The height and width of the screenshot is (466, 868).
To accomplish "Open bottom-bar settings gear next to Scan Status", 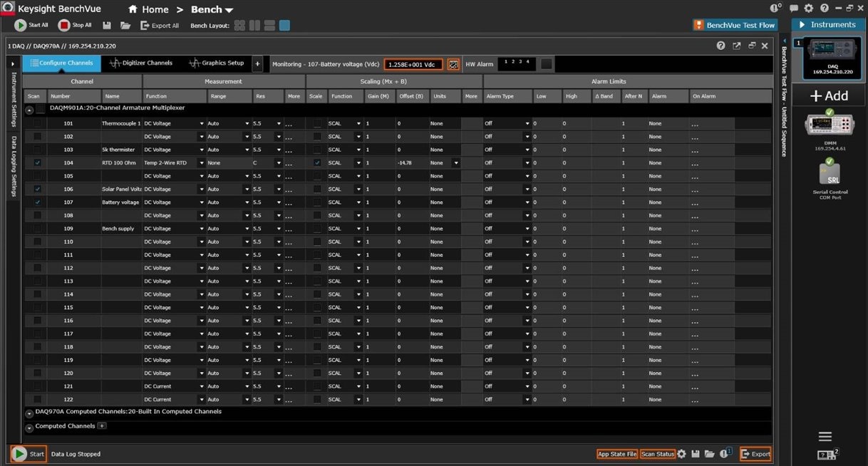I will [682, 454].
